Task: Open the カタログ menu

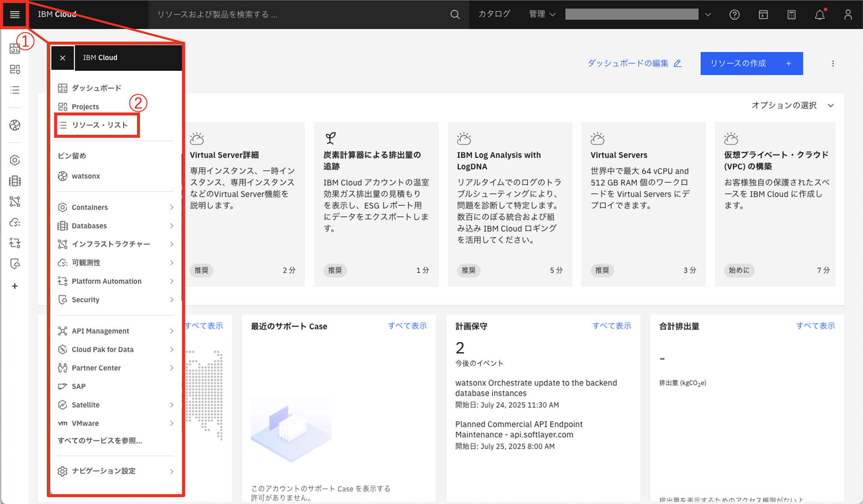Action: pos(495,14)
